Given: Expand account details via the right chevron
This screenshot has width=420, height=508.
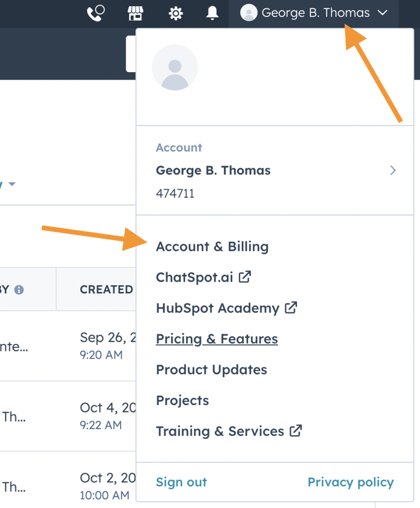Looking at the screenshot, I should [x=392, y=171].
